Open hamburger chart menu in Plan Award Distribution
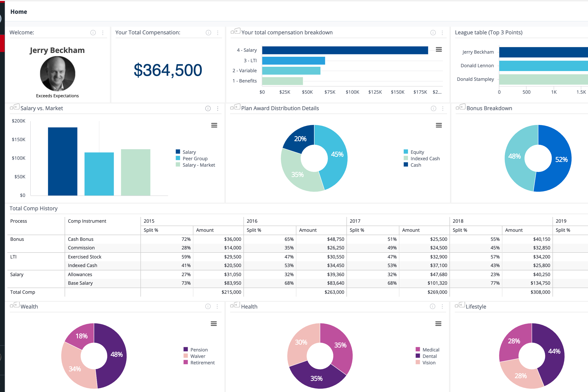This screenshot has width=588, height=392. point(439,125)
